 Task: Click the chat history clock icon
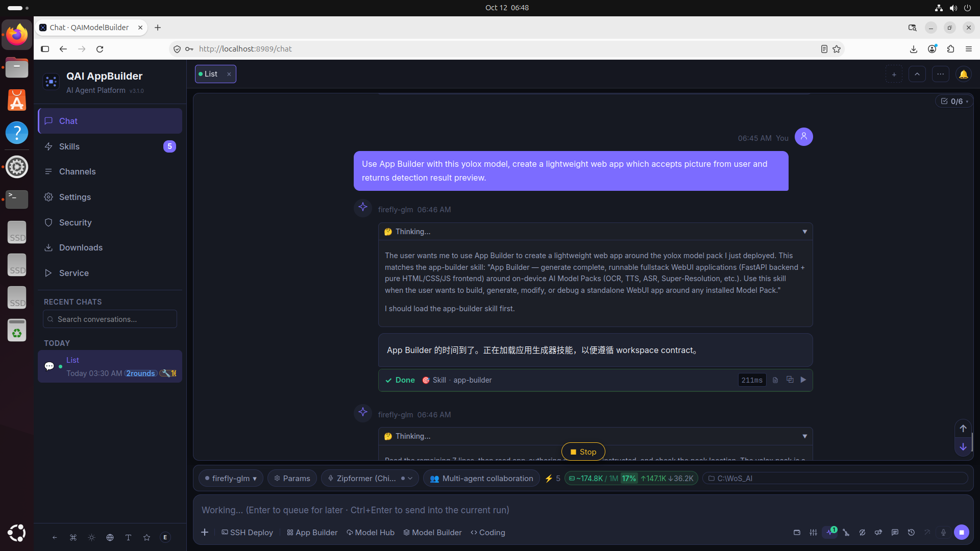point(911,532)
